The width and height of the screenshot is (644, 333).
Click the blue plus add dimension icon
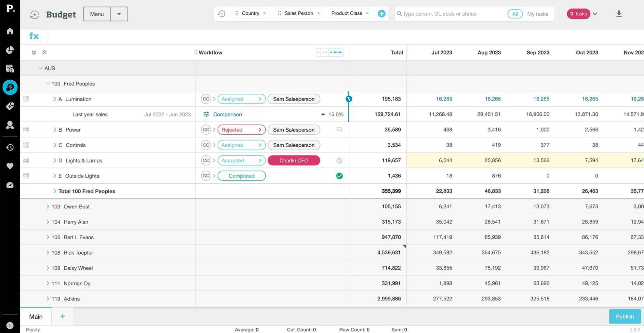pos(382,14)
